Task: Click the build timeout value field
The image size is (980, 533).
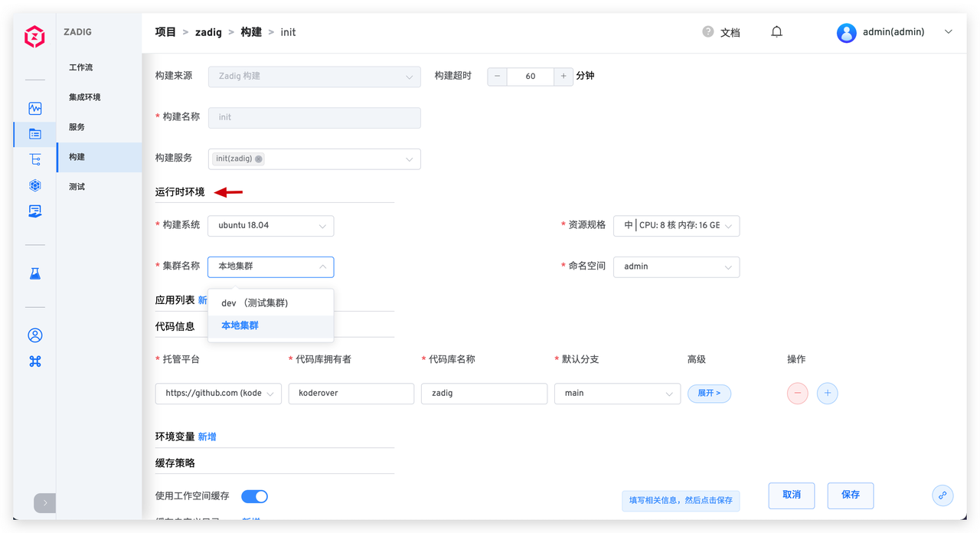Action: pos(531,77)
